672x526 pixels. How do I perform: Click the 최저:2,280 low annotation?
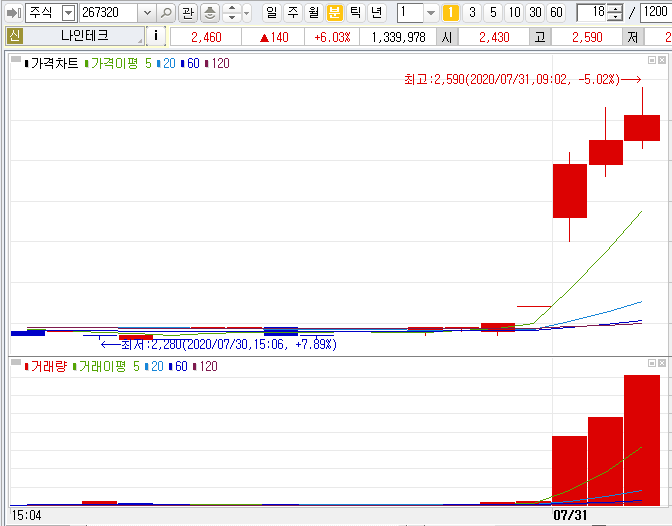219,344
